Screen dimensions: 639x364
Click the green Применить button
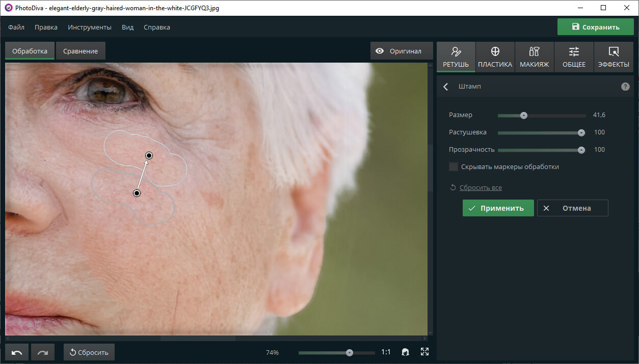click(x=498, y=208)
